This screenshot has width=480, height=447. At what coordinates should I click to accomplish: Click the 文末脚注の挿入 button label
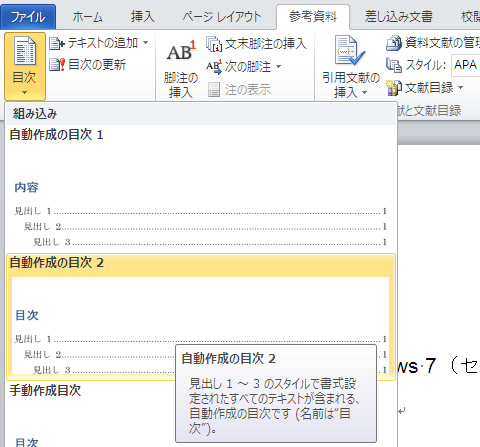coord(266,44)
